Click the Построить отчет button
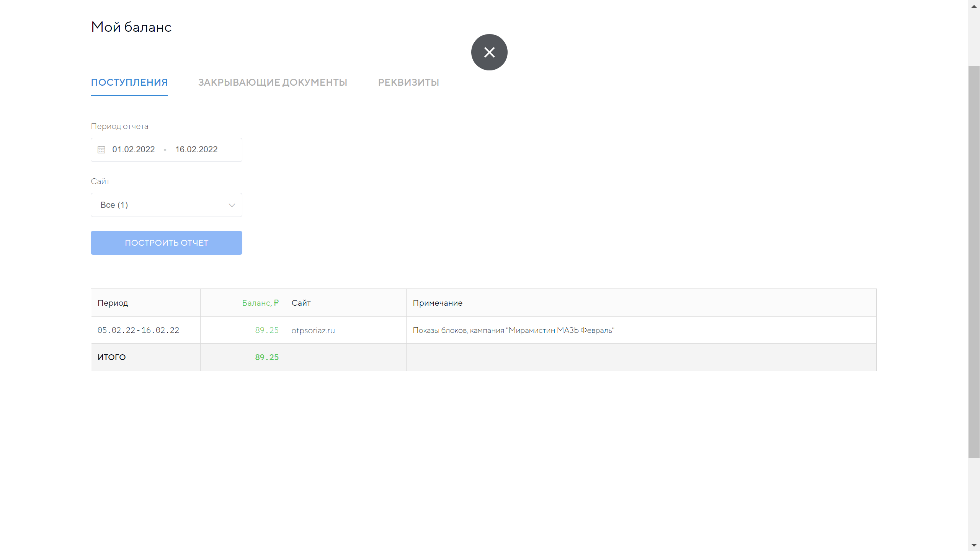The image size is (980, 551). click(x=167, y=243)
